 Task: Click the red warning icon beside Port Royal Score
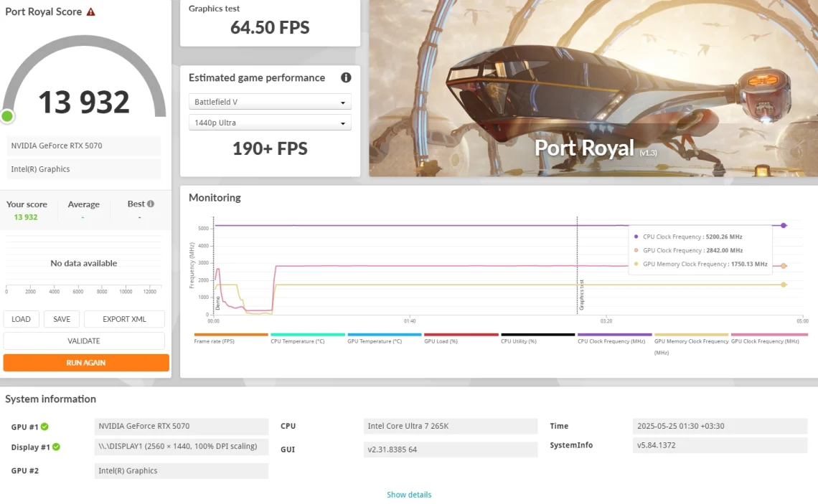tap(91, 11)
